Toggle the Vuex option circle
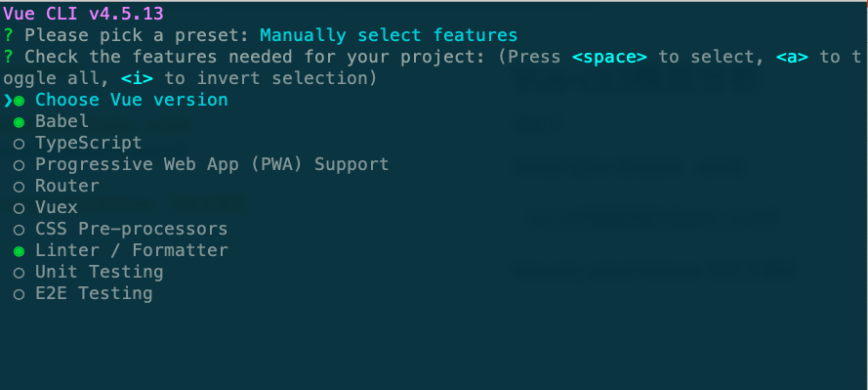The width and height of the screenshot is (868, 390). (19, 209)
